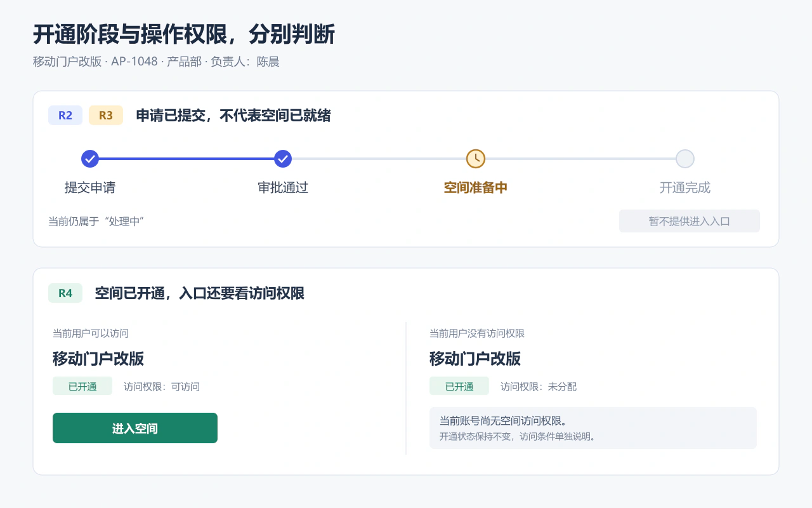Click the R4 badge

point(65,293)
